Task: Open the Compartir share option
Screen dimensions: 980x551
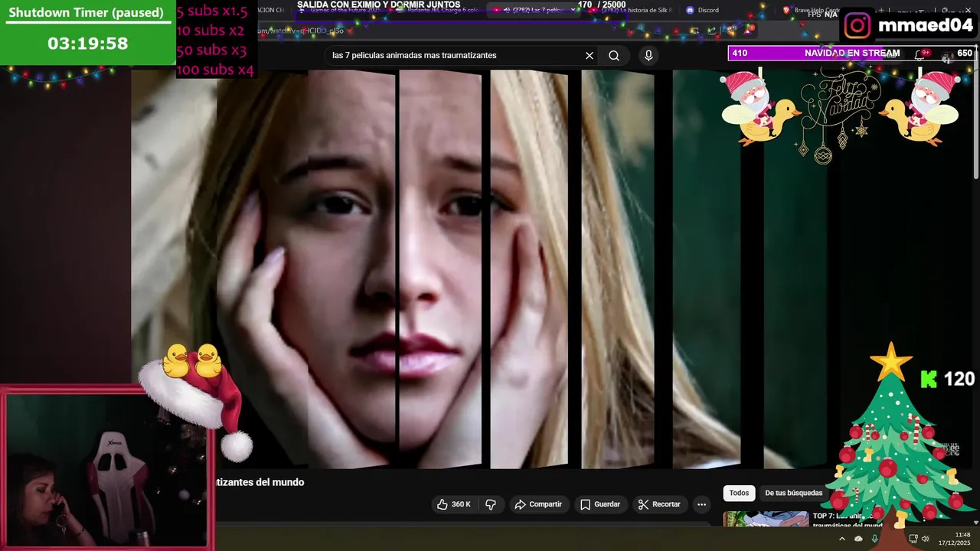Action: click(x=538, y=504)
